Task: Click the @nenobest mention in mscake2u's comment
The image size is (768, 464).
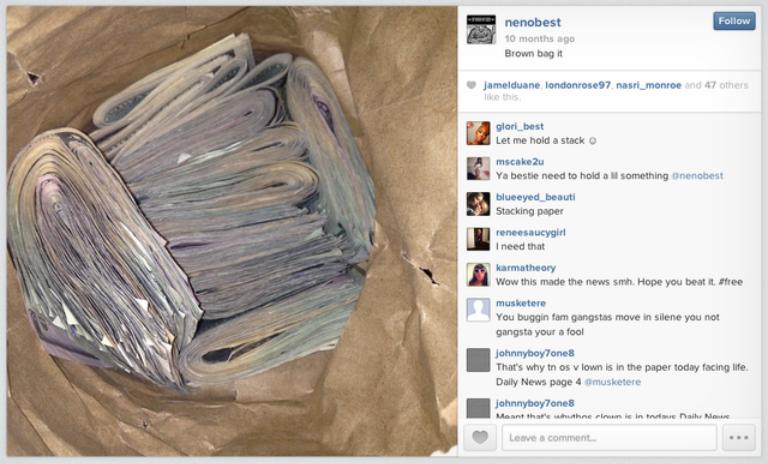Action: 697,176
